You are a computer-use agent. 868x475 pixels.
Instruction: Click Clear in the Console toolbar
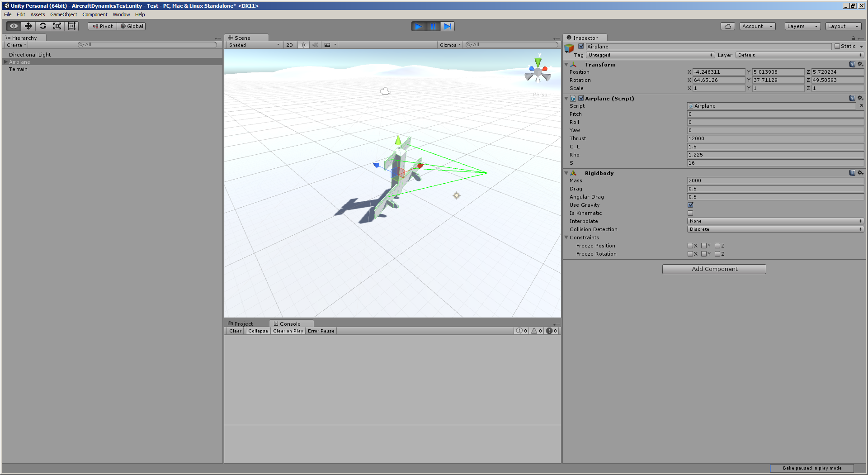[235, 331]
